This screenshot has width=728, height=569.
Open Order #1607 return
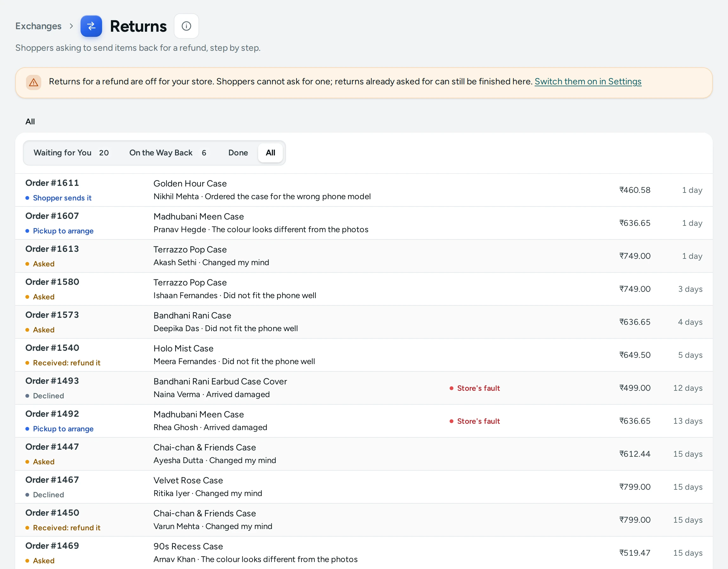(x=364, y=223)
